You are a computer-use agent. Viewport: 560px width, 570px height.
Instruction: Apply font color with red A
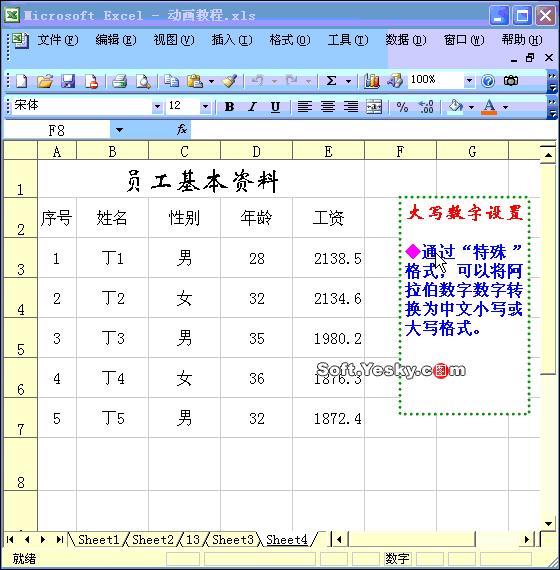[489, 107]
